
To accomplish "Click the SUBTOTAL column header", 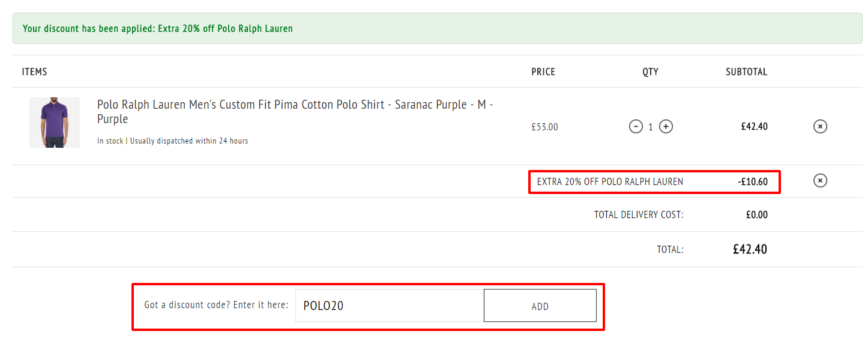I will click(746, 71).
